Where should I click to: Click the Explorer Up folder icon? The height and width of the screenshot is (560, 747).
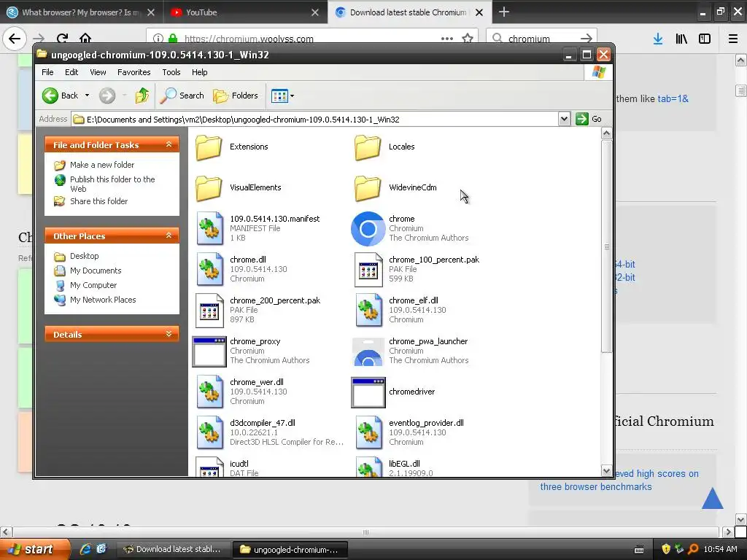pyautogui.click(x=142, y=96)
